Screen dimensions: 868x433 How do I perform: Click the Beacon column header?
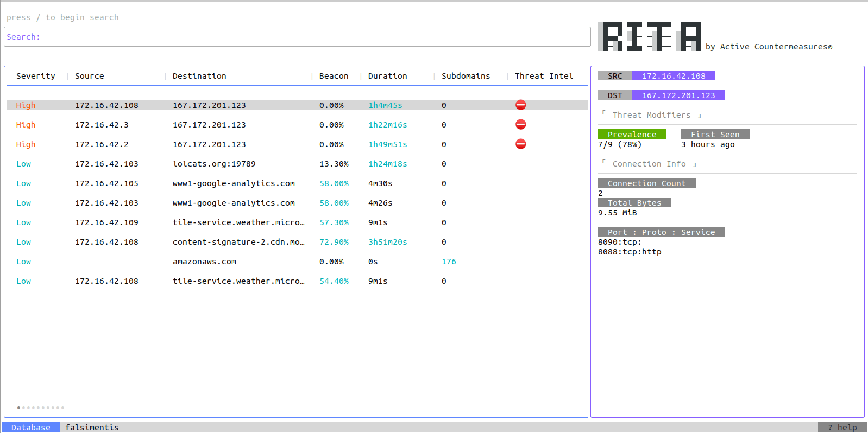(x=334, y=76)
